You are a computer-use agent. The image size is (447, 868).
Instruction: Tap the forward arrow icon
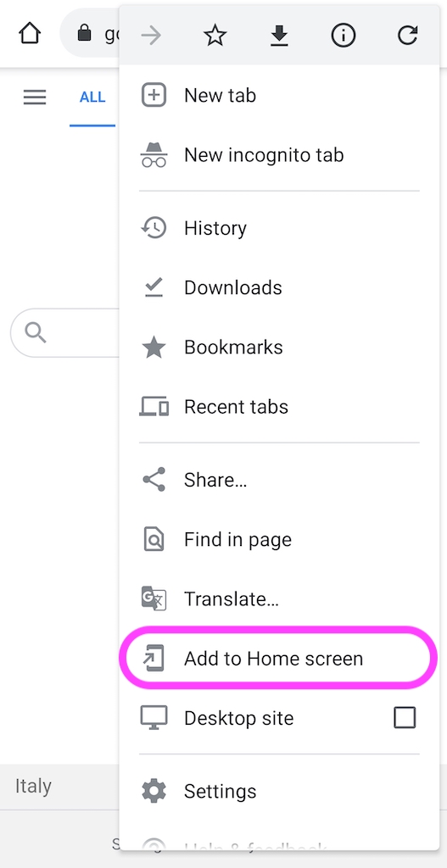pyautogui.click(x=151, y=36)
